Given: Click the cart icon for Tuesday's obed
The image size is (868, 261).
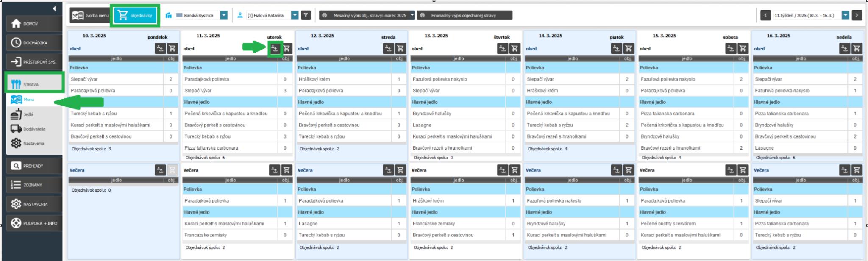Looking at the screenshot, I should point(287,48).
